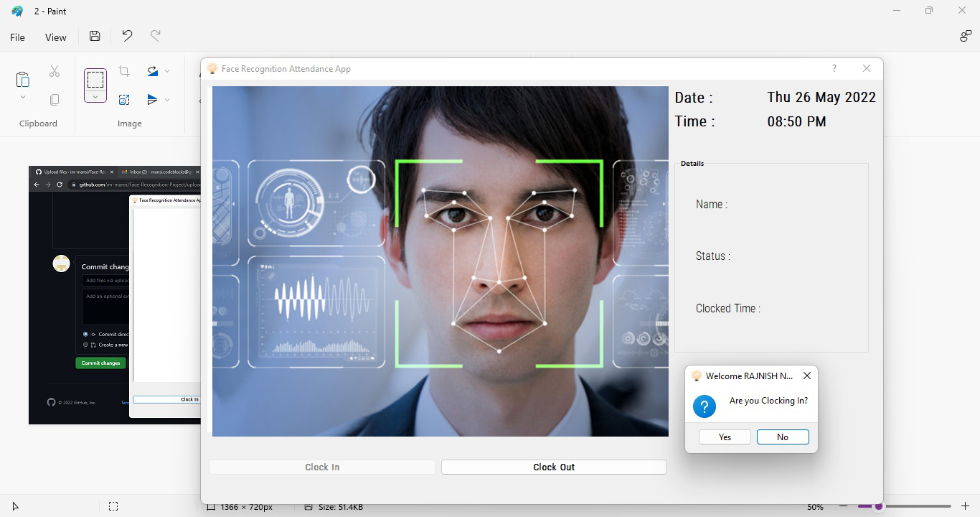Viewport: 980px width, 517px height.
Task: Click the disabled Clock In button
Action: pyautogui.click(x=322, y=467)
